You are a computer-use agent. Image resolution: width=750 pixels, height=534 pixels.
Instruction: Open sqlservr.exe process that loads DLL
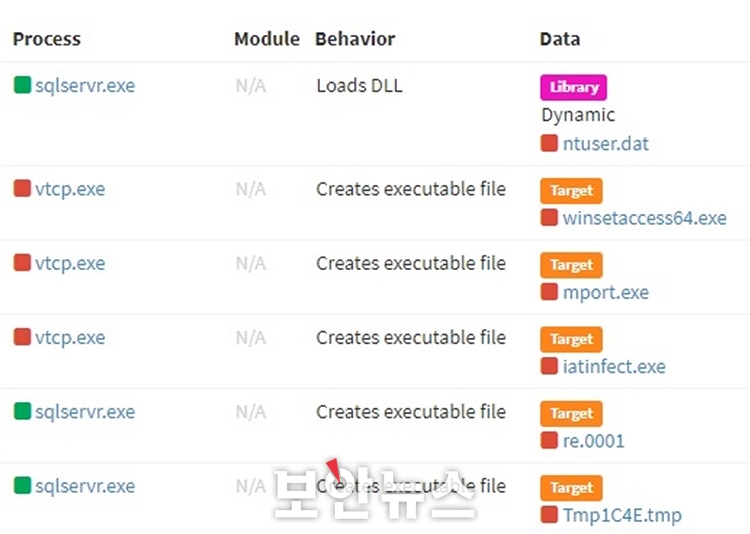pyautogui.click(x=85, y=86)
